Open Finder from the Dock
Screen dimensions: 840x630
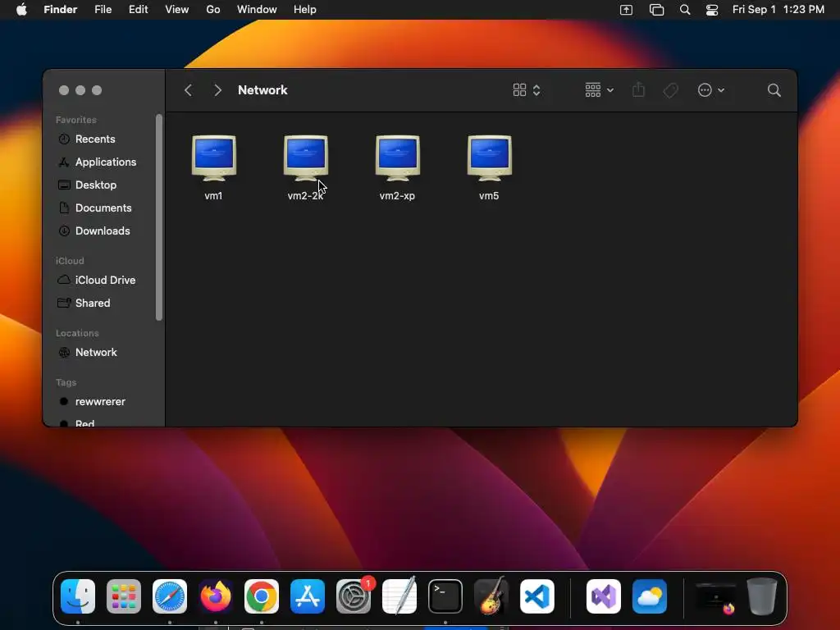coord(78,596)
